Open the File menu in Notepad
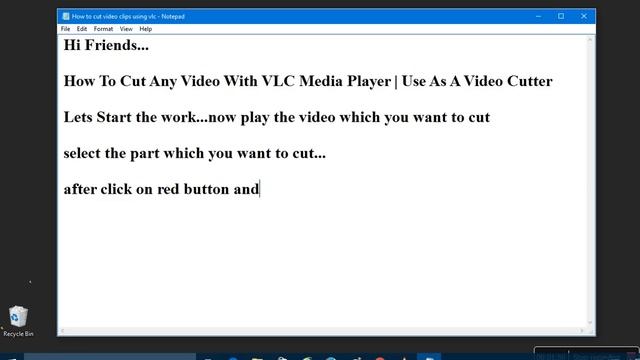 click(x=65, y=29)
